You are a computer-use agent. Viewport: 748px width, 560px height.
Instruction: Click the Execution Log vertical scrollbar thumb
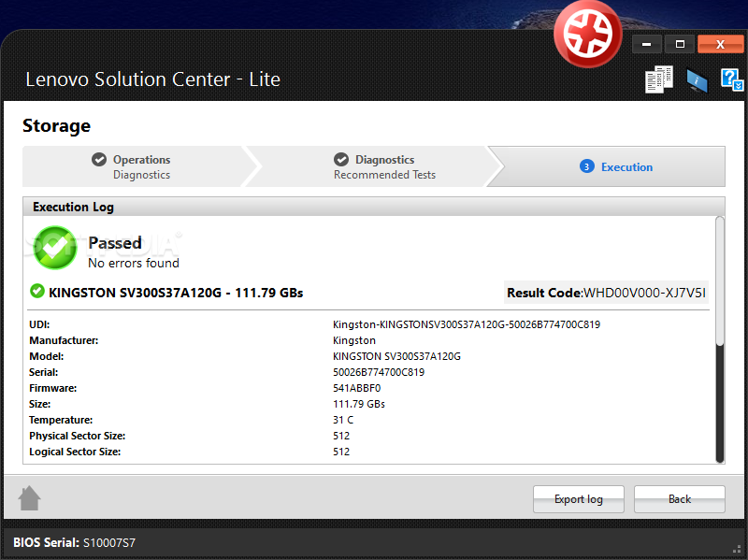coord(720,280)
